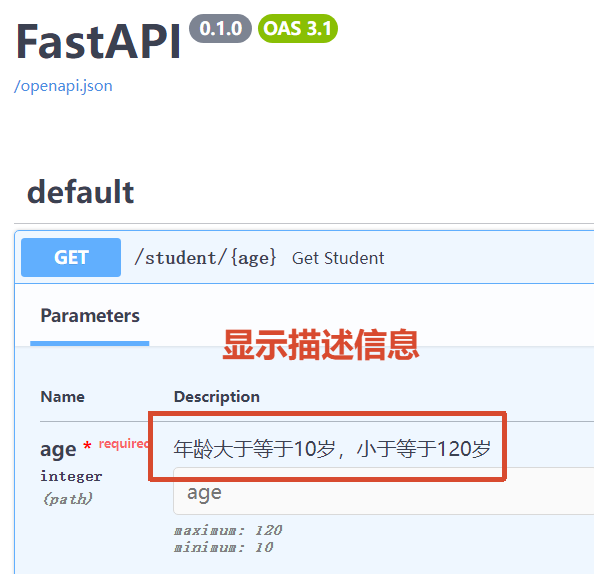
Task: Select the Parameters tab
Action: (90, 316)
